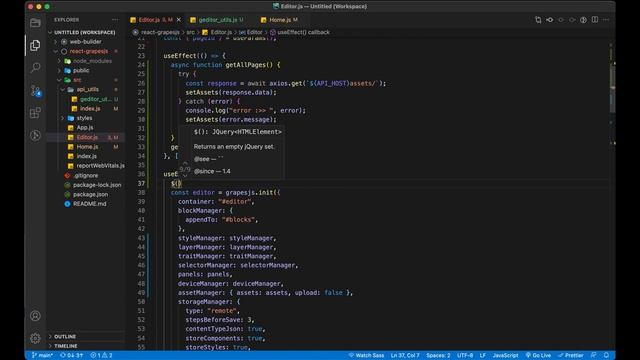Image resolution: width=640 pixels, height=360 pixels.
Task: Change encoding via UTF-8
Action: [465, 355]
